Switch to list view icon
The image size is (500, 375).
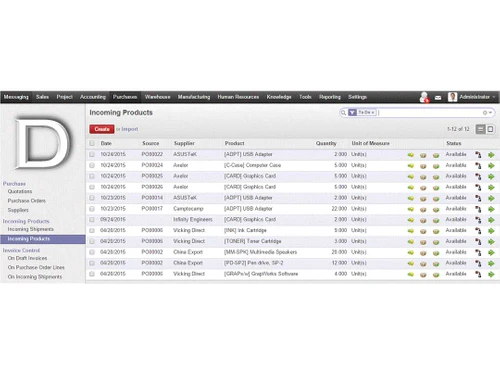480,129
